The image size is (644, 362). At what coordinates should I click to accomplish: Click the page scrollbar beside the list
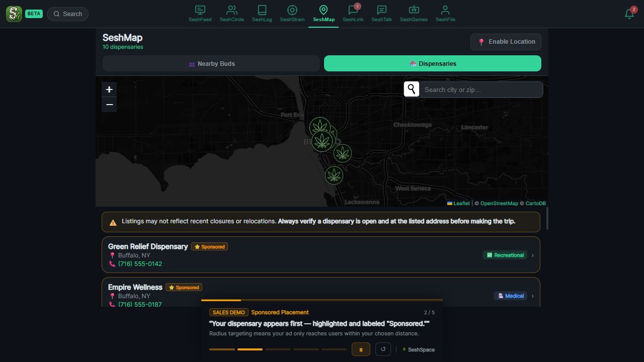[x=546, y=219]
